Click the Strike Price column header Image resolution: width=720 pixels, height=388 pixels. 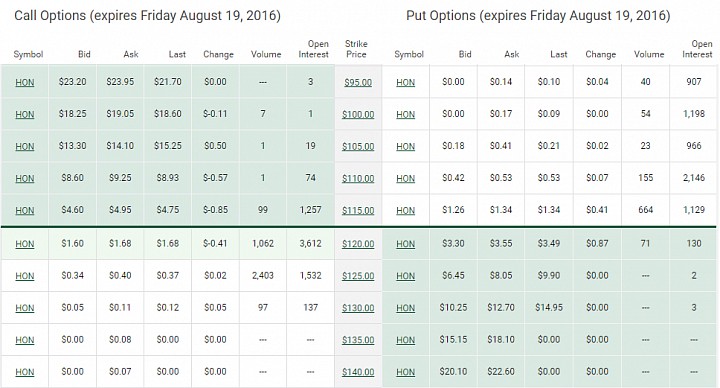click(356, 49)
